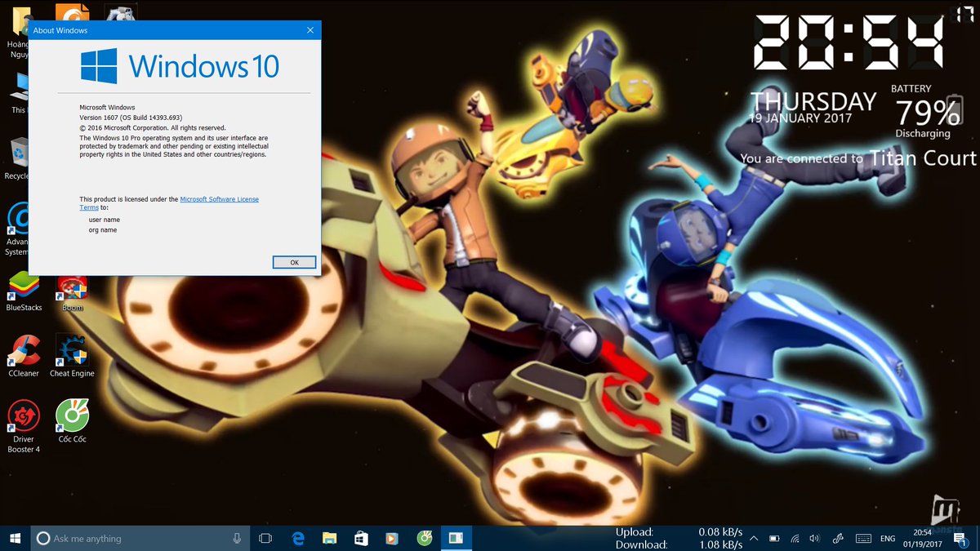
Task: Open the Microsoft Software License Terms link
Action: tap(220, 199)
